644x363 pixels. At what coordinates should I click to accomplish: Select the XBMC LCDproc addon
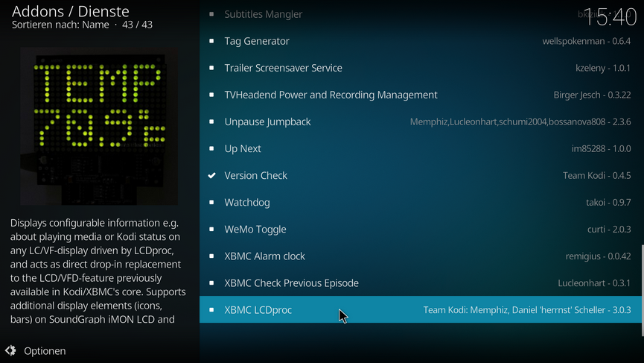click(421, 309)
